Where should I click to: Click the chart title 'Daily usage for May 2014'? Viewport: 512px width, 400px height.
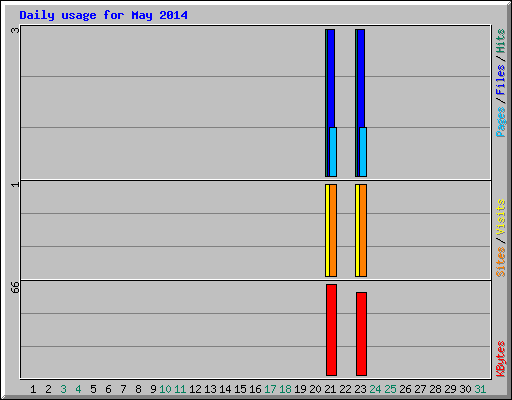coord(103,15)
